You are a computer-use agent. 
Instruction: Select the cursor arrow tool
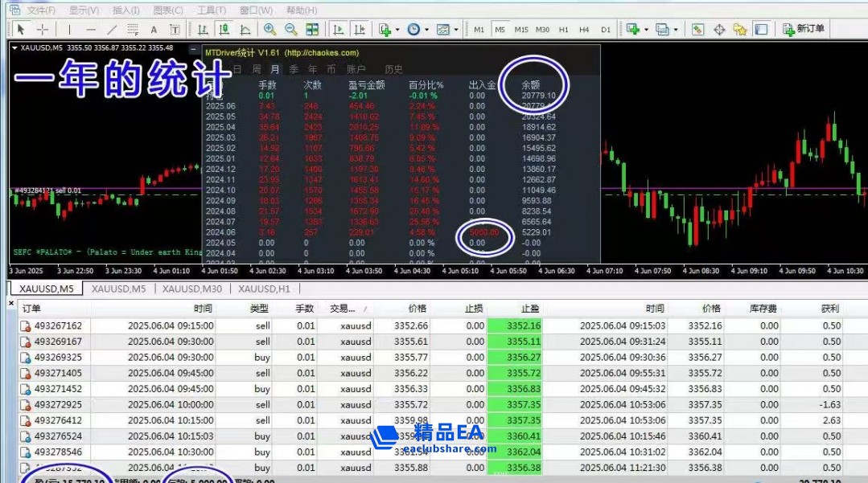(21, 30)
